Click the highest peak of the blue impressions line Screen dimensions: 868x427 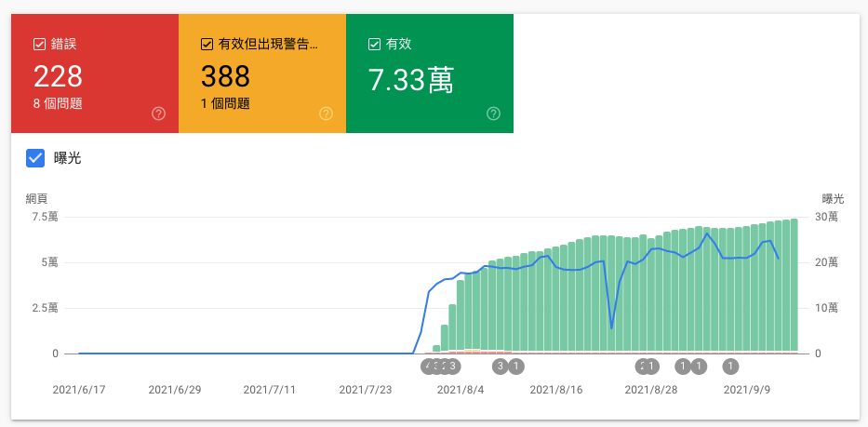[707, 234]
